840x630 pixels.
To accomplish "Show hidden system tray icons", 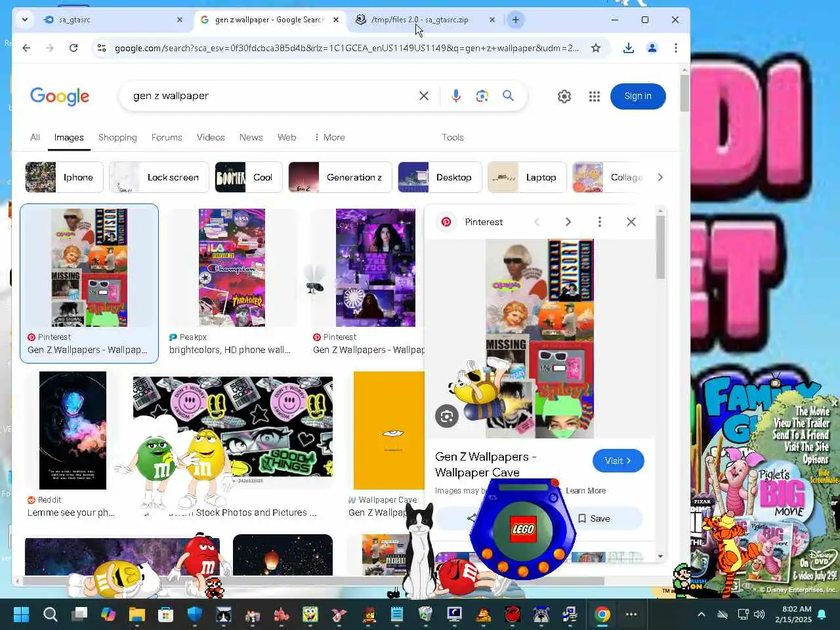I will pyautogui.click(x=701, y=614).
